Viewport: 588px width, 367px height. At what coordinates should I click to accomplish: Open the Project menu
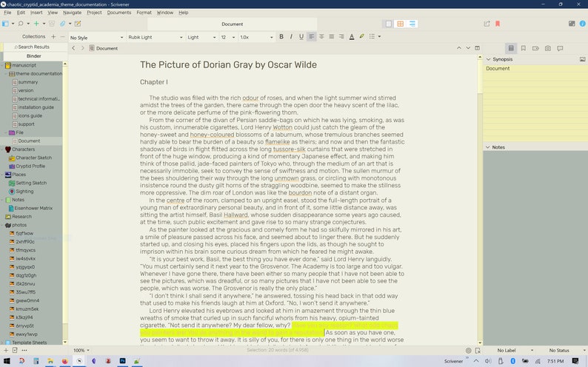tap(94, 13)
